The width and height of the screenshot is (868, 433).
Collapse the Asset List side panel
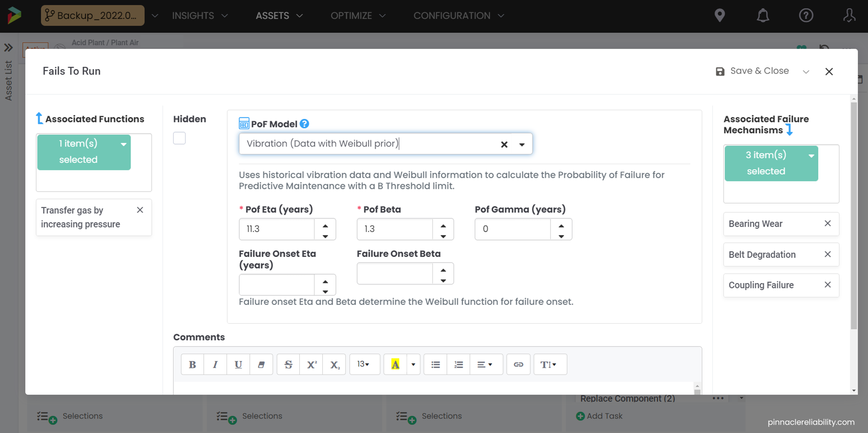[8, 47]
